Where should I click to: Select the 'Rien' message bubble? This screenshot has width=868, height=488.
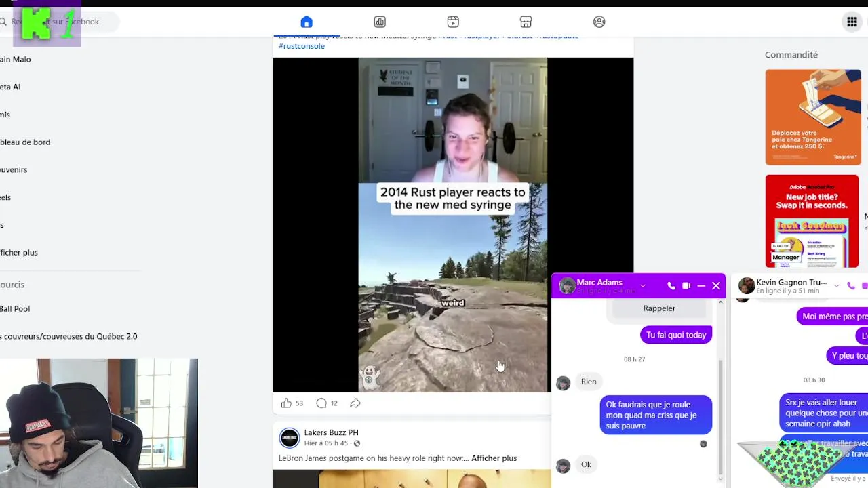[x=589, y=382]
